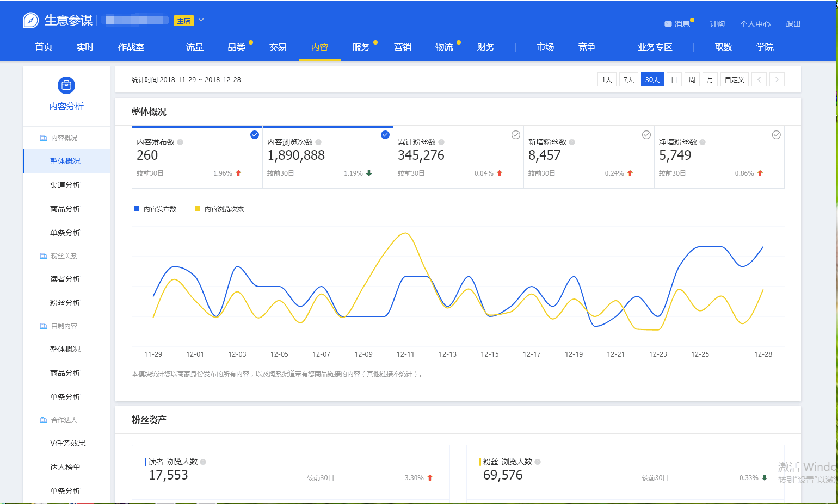
Task: Go to previous period arrow
Action: tap(759, 79)
